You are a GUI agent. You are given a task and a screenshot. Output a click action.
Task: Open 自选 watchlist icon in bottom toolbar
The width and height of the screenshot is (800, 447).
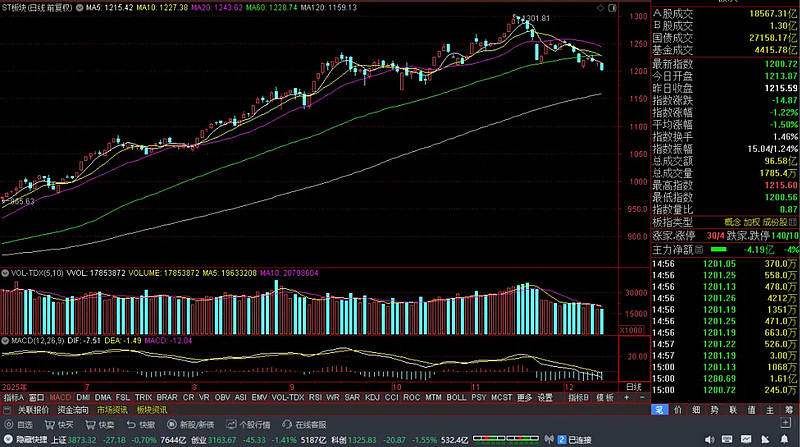tap(23, 424)
